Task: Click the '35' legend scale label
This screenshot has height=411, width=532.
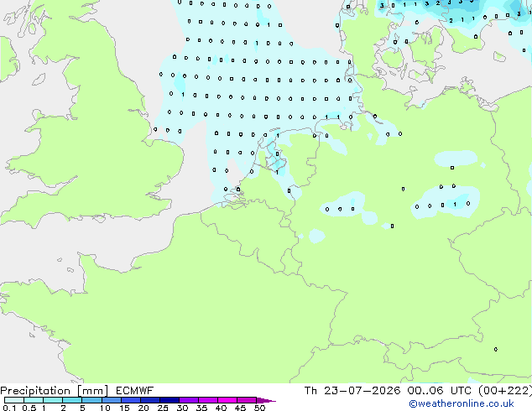Action: 201,408
